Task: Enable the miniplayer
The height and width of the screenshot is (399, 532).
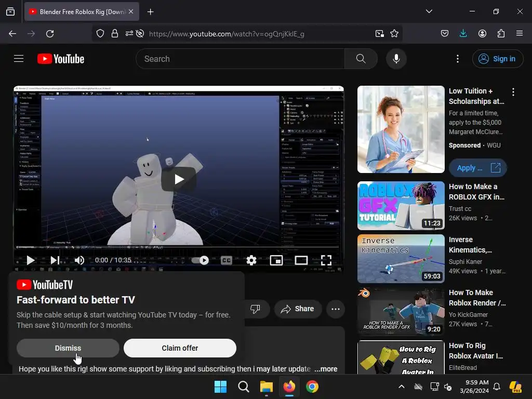Action: tap(276, 260)
